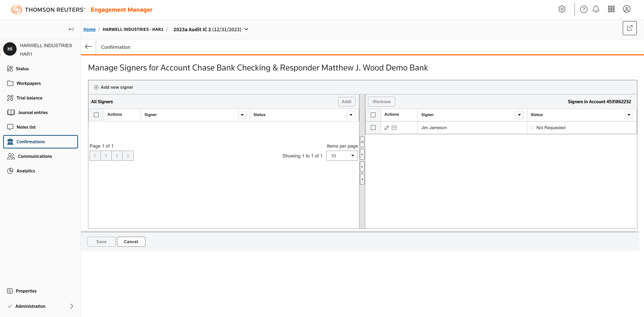The image size is (644, 317).
Task: Open the notifications bell
Action: pos(596,9)
